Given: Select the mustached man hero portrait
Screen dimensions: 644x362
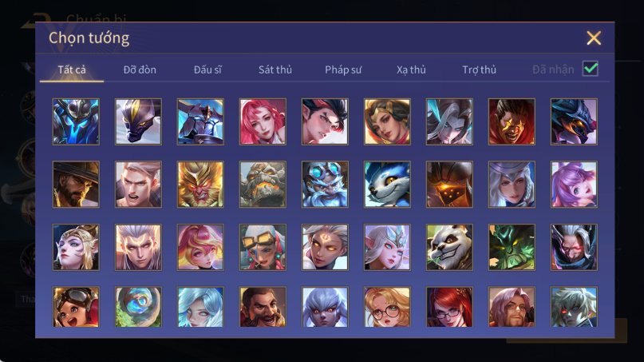Looking at the screenshot, I should (263, 307).
